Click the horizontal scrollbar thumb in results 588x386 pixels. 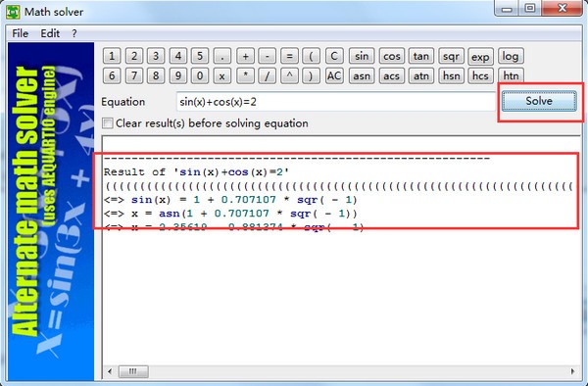133,371
